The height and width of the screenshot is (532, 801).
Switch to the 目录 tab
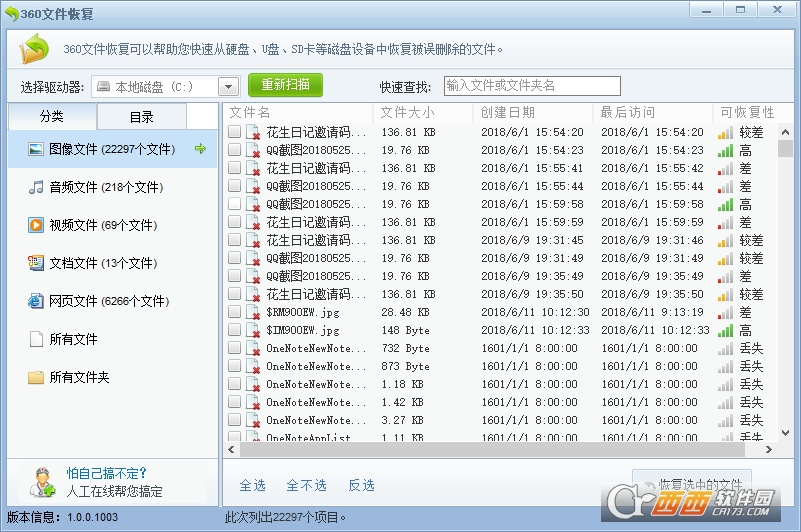point(142,117)
